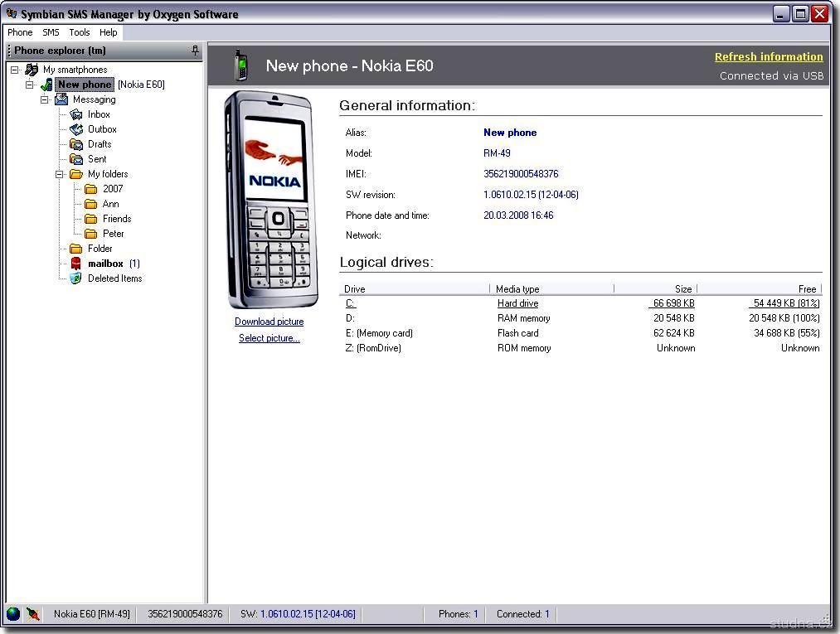Click the red mailbox icon
The height and width of the screenshot is (634, 840).
pos(76,264)
